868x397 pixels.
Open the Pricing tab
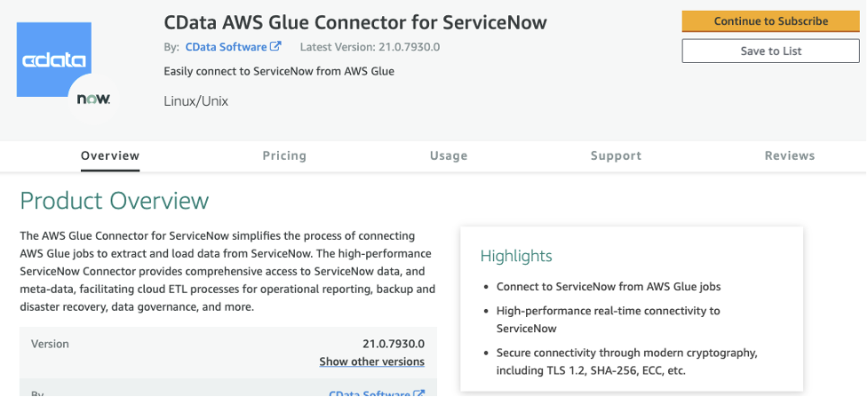(284, 155)
